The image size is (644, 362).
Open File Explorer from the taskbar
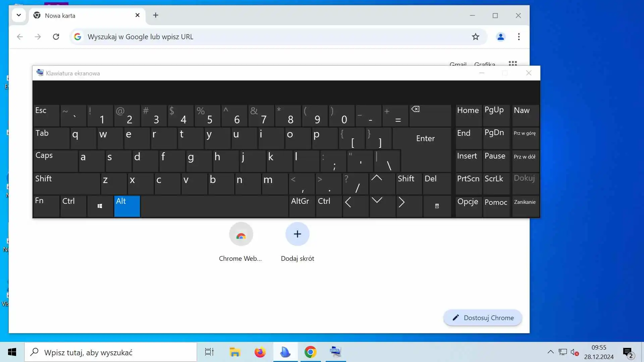(x=235, y=352)
